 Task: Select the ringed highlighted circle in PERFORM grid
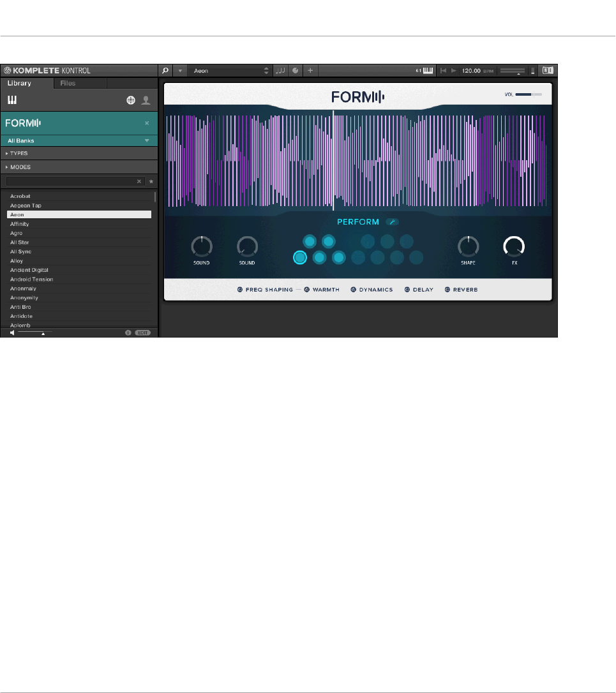300,257
